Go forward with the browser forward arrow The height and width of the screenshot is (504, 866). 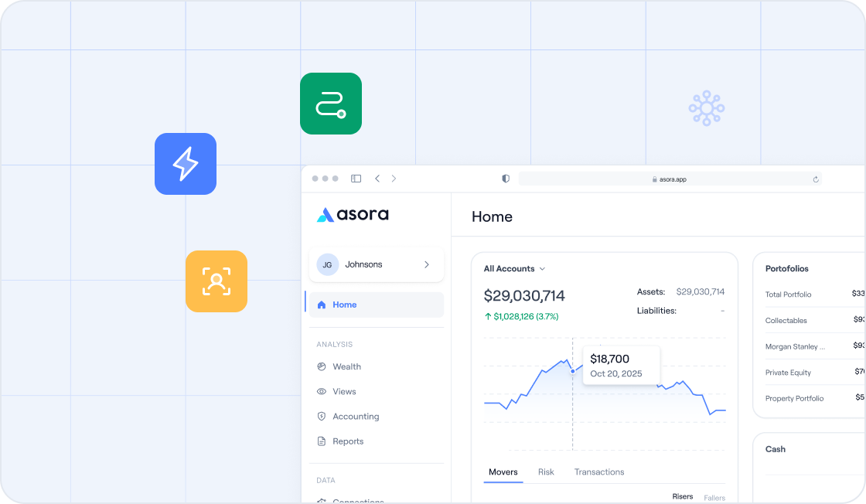tap(394, 179)
